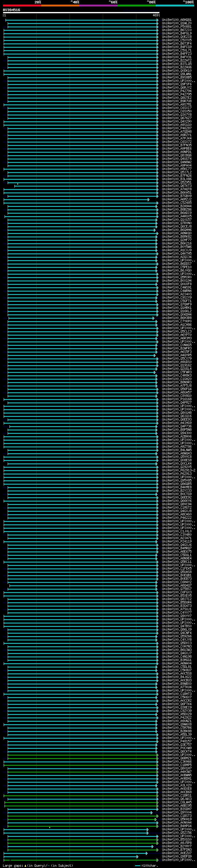Select hit label UniRef100_Q29205
This screenshot has height=868, width=197.
176,467
